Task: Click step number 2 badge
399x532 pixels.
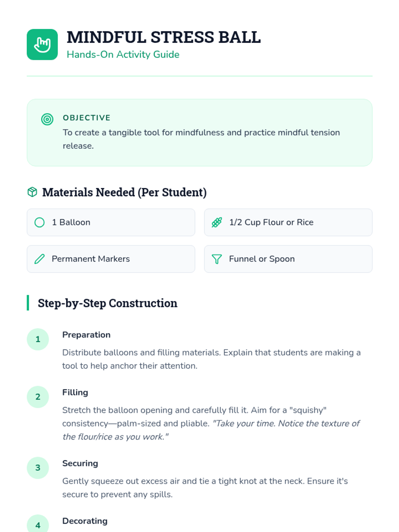Action: click(x=38, y=397)
